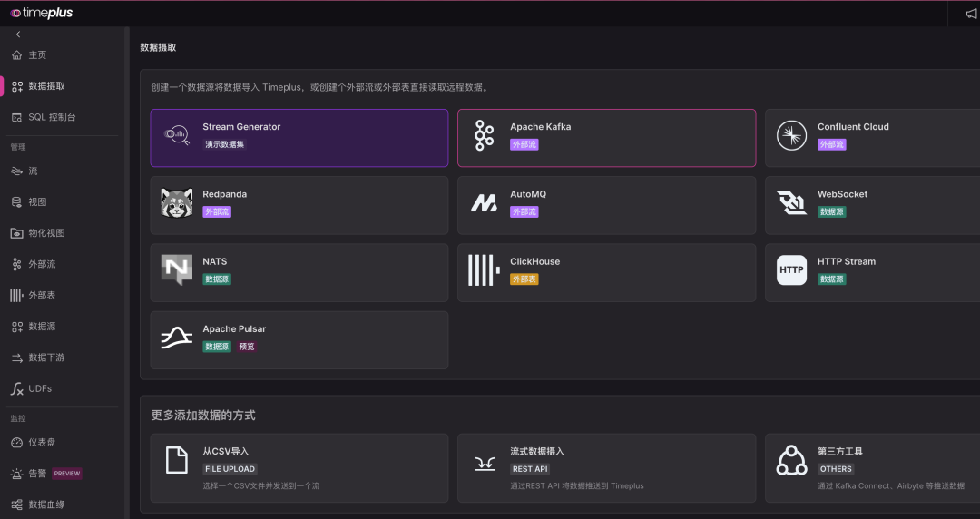980x519 pixels.
Task: Click ClickHouse 外部表 tag
Action: 524,279
